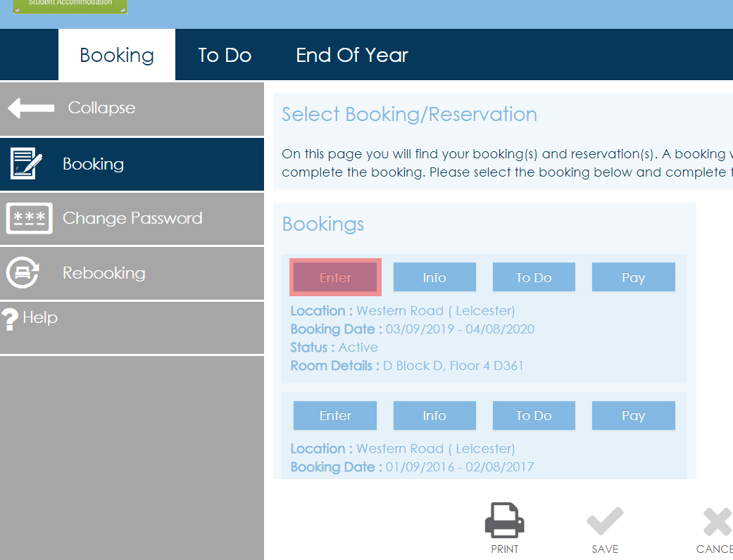Click the Student Accommodation logo
This screenshot has height=560, width=733.
70,6
